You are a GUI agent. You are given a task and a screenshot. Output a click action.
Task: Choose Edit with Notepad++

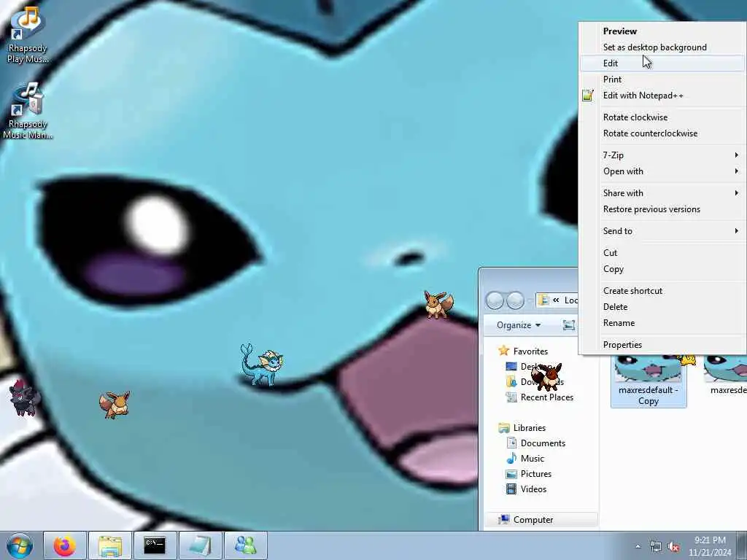662,96
